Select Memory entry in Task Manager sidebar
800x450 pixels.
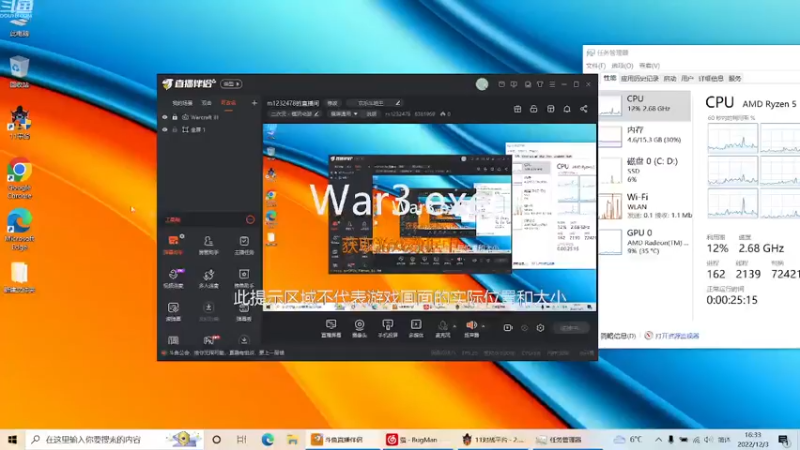(644, 135)
